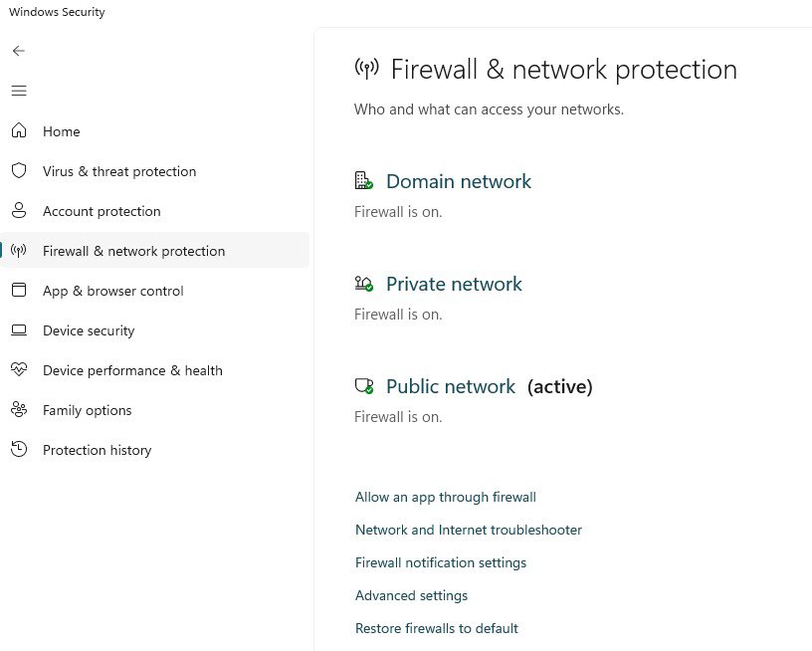The height and width of the screenshot is (651, 812).
Task: Click the Device performance heart icon
Action: (18, 370)
